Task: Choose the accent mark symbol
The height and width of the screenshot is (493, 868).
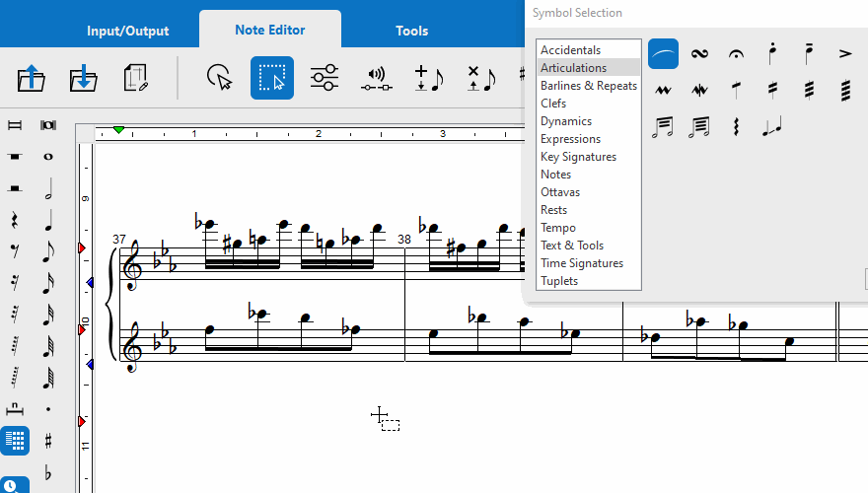Action: click(845, 53)
